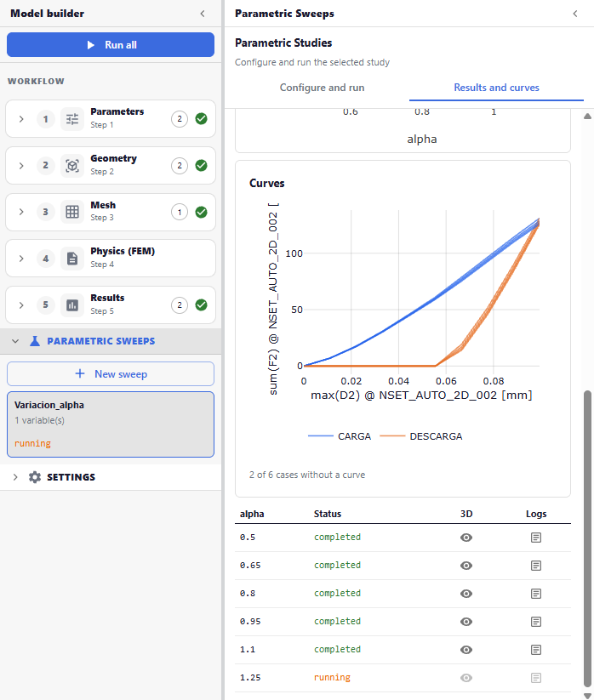Expand the Geometry step

pyautogui.click(x=21, y=166)
